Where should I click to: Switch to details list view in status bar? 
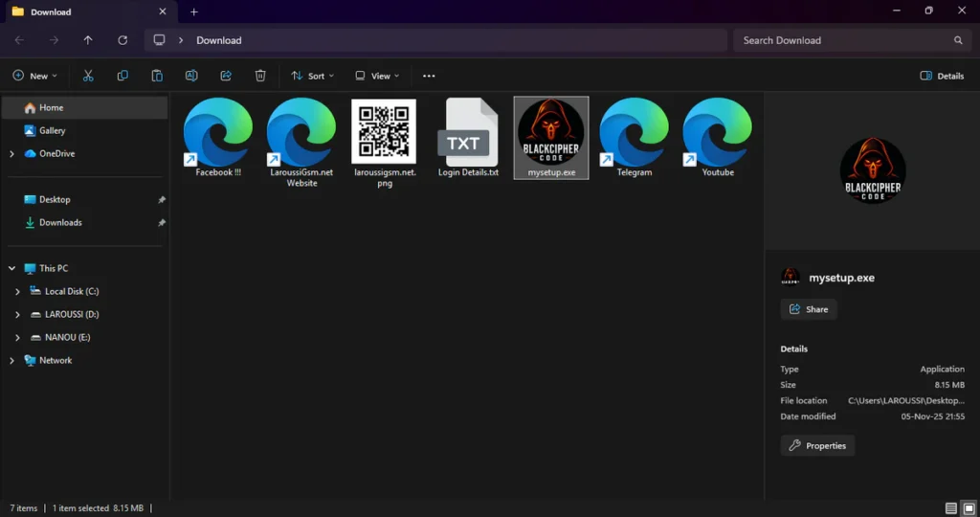point(950,508)
